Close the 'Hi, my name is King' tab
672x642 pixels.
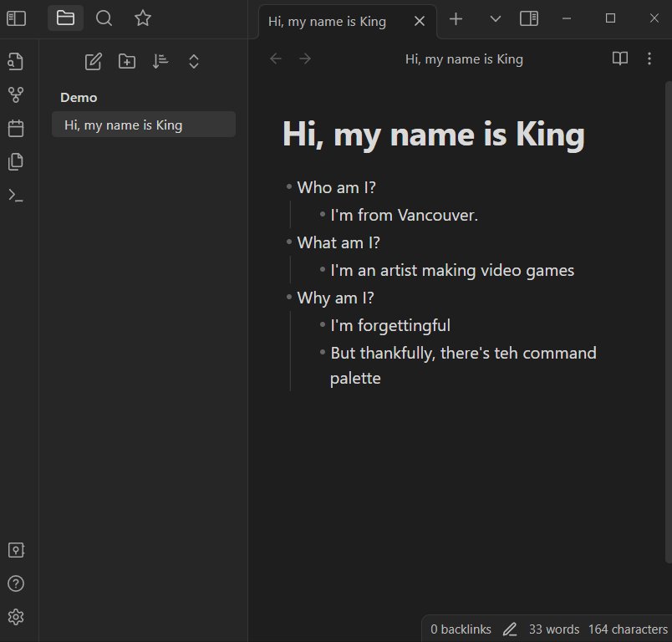(x=420, y=21)
